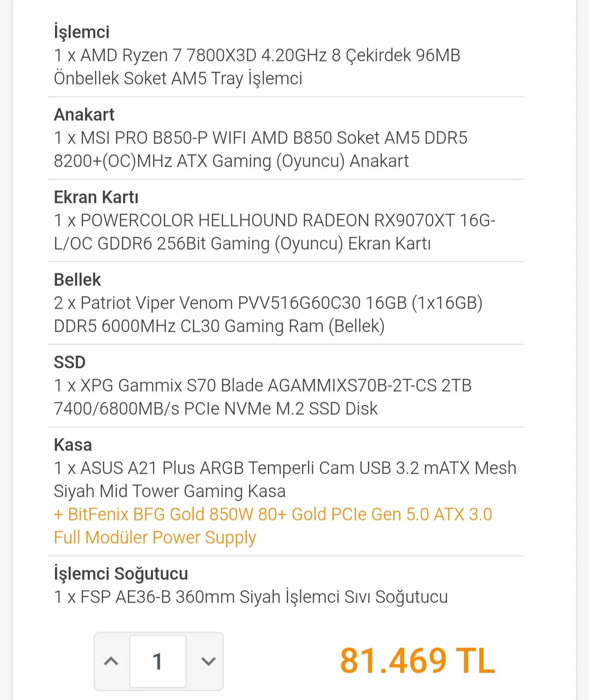Viewport: 589px width, 700px height.
Task: Click the Bellek section heading
Action: pyautogui.click(x=77, y=280)
